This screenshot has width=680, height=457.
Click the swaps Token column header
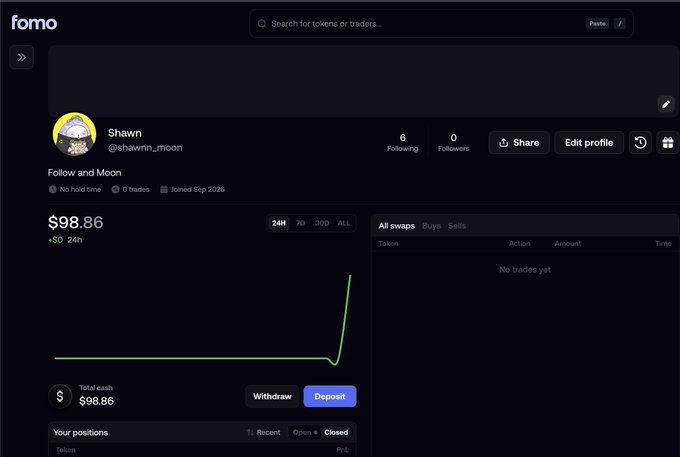click(388, 244)
